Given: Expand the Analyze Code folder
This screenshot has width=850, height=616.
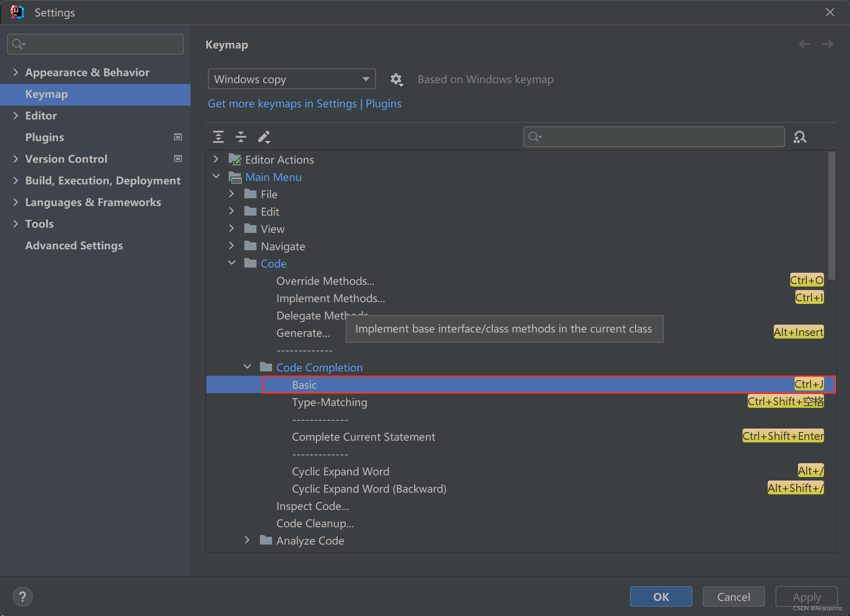Looking at the screenshot, I should (247, 540).
